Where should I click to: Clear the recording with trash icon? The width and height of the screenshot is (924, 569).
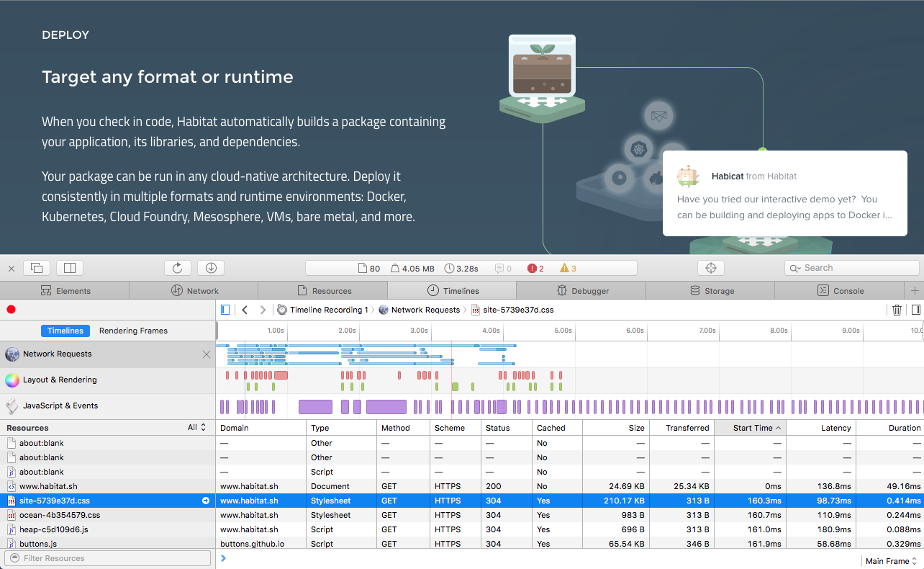(897, 310)
